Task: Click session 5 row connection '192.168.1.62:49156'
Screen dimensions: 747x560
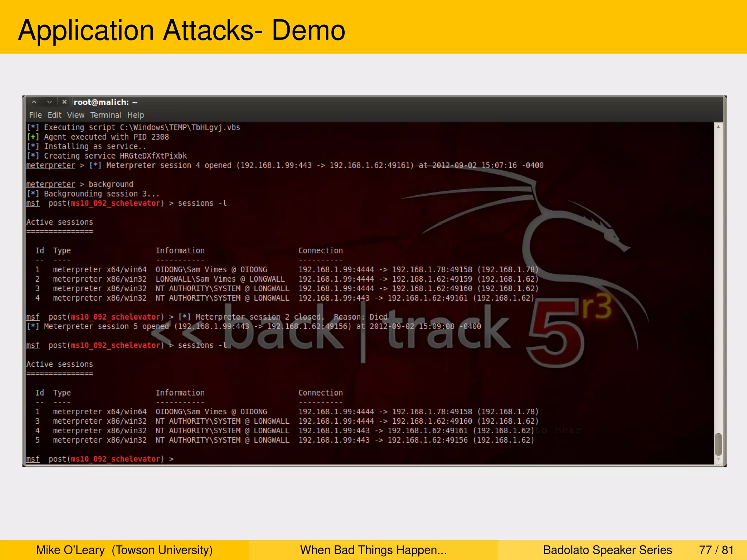Action: coord(427,440)
